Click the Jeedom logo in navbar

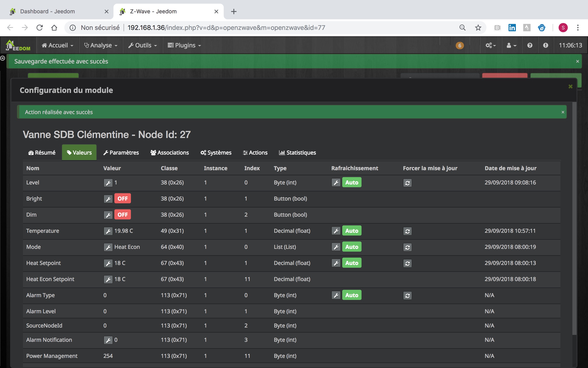click(x=18, y=45)
